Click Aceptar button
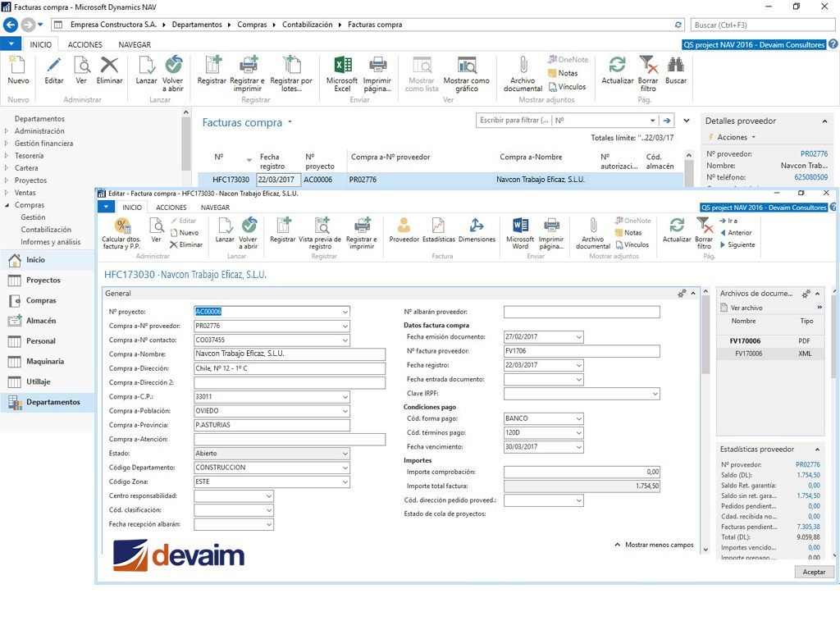 coord(814,572)
